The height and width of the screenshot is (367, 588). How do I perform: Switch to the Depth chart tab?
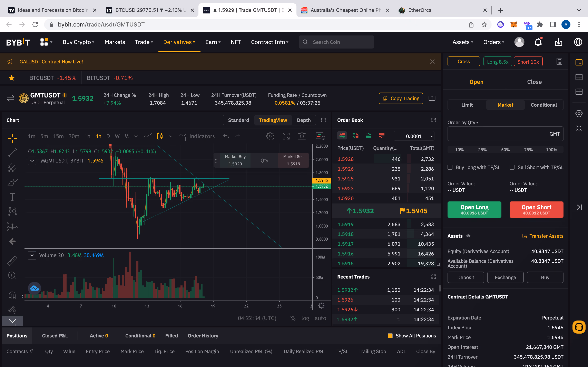click(x=303, y=120)
